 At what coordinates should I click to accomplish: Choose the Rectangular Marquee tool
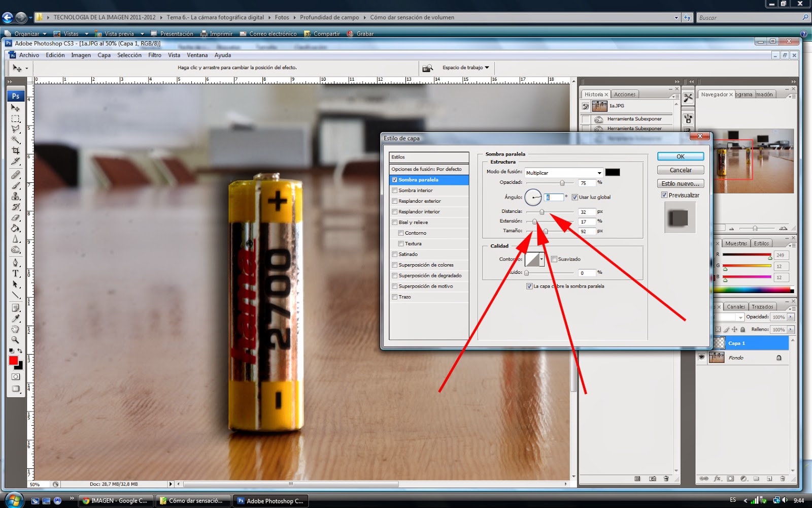pos(16,118)
